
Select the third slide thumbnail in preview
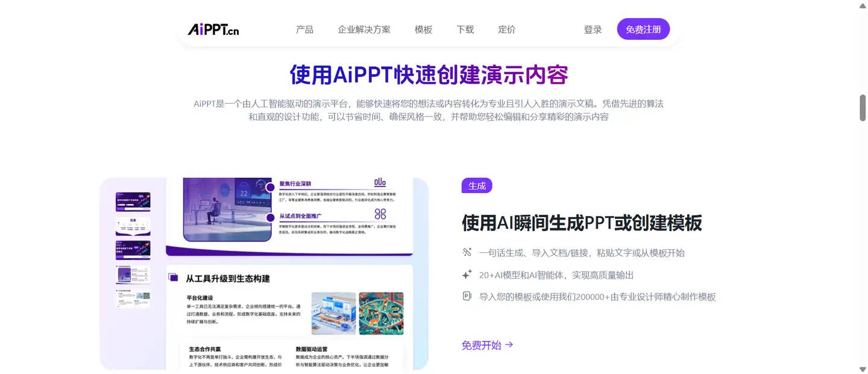coord(133,250)
